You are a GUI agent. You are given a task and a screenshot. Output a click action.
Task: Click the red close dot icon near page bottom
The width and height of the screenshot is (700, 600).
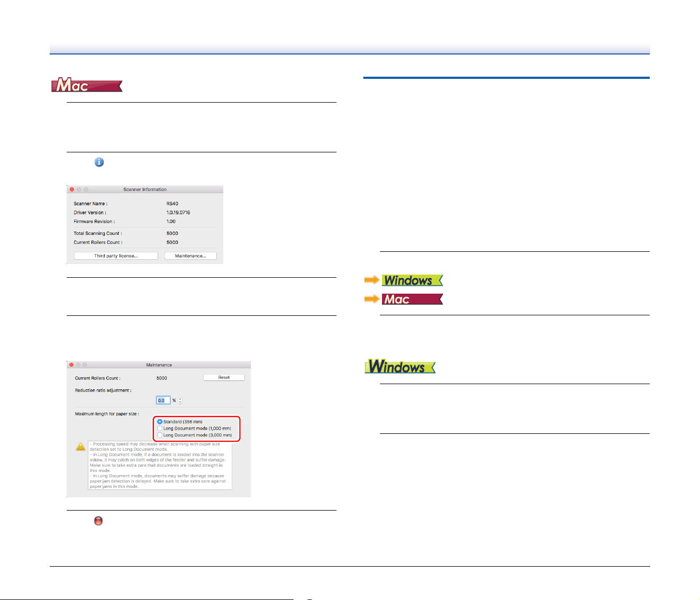click(98, 521)
